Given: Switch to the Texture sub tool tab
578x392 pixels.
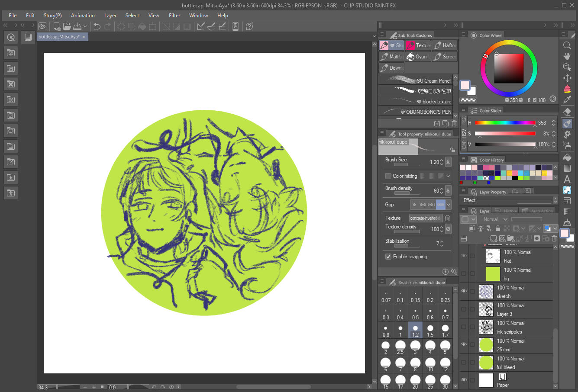Looking at the screenshot, I should tap(418, 45).
